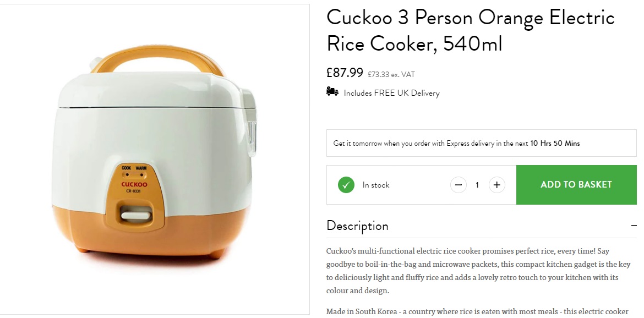This screenshot has width=644, height=318.
Task: Click the CUCKOO logo on the cooker
Action: [x=134, y=184]
